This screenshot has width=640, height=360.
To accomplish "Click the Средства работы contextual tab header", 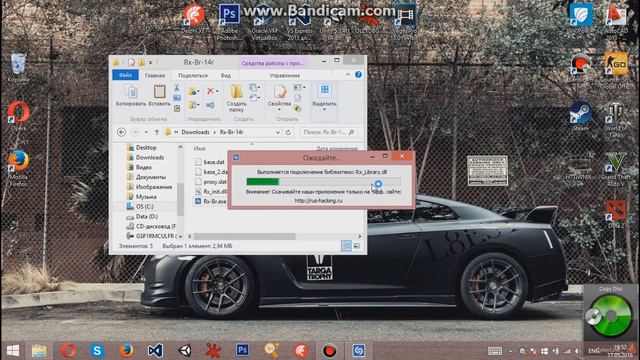I will (x=272, y=63).
